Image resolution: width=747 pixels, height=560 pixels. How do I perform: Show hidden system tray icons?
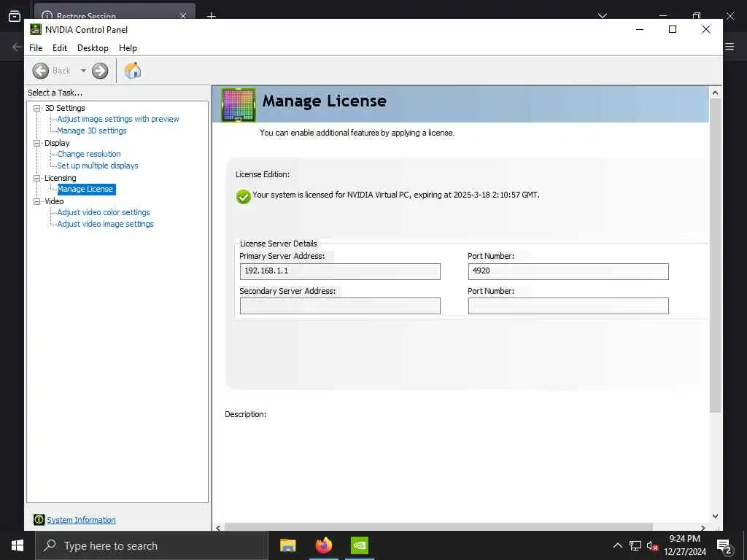[x=617, y=545]
